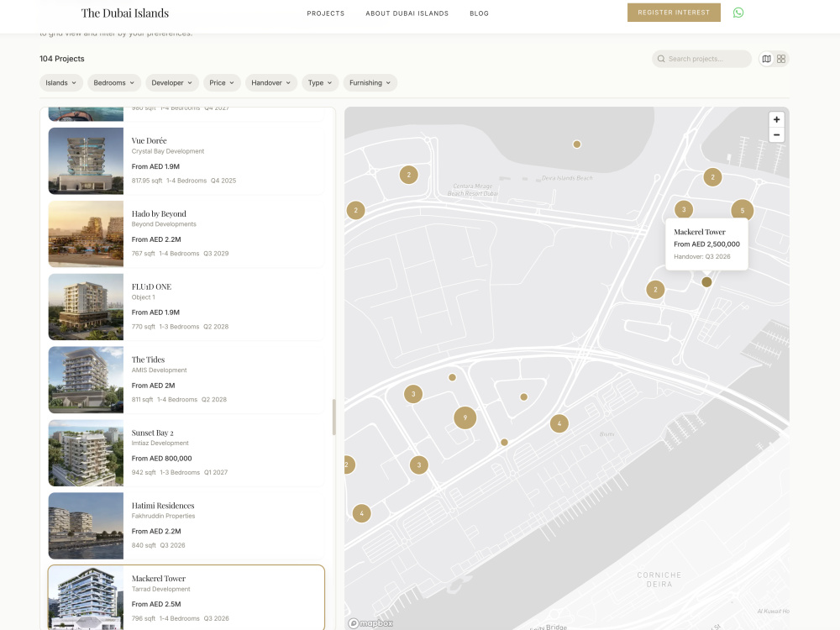Click the Hatimi Residences title

click(x=163, y=506)
